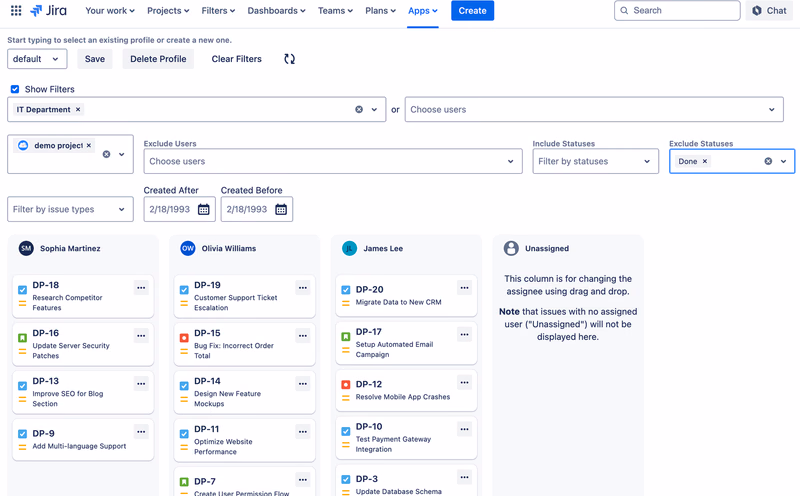Open the Plans menu
Viewport: 800px width, 496px height.
(x=380, y=11)
